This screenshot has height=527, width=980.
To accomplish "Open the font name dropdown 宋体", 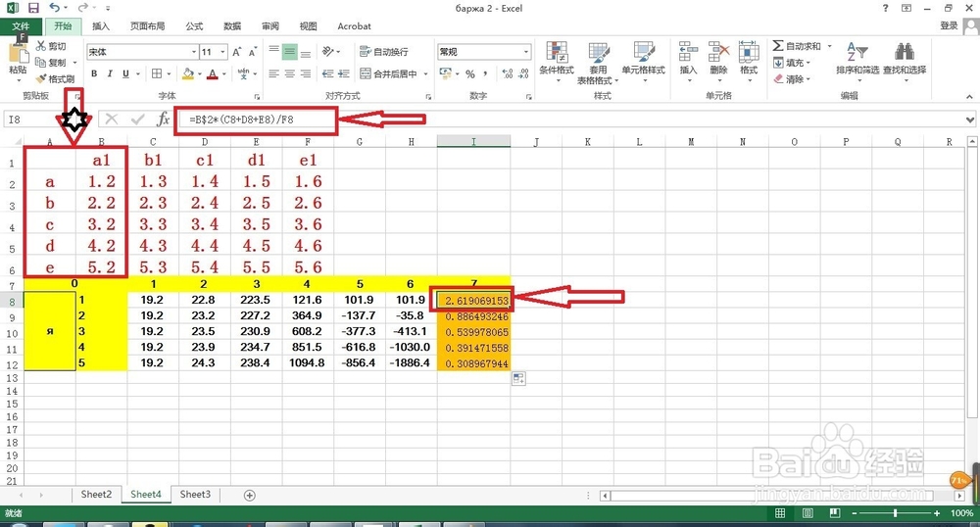I will pos(194,52).
